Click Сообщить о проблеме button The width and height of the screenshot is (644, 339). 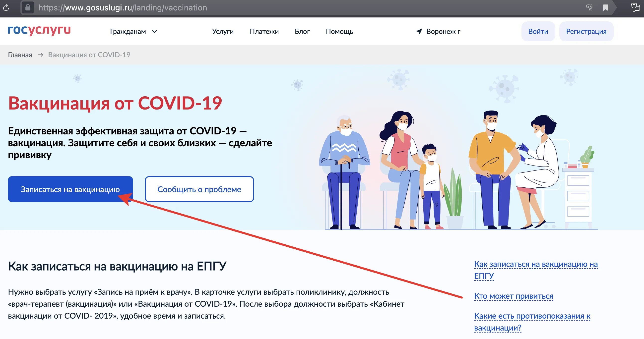[x=199, y=189]
